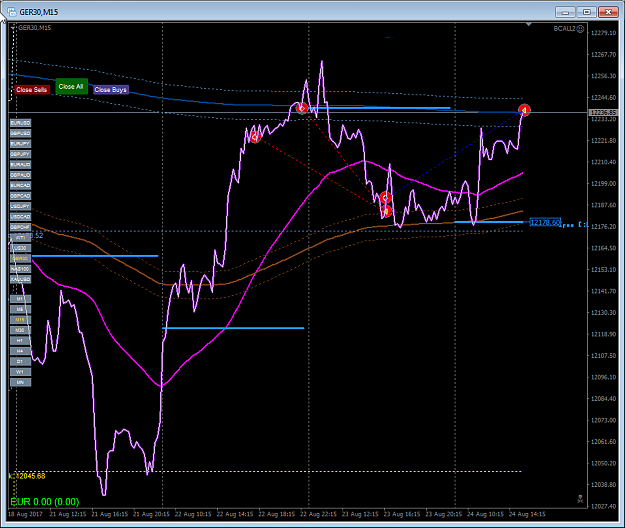Switch to the M1 timeframe
This screenshot has width=625, height=528.
pos(20,299)
